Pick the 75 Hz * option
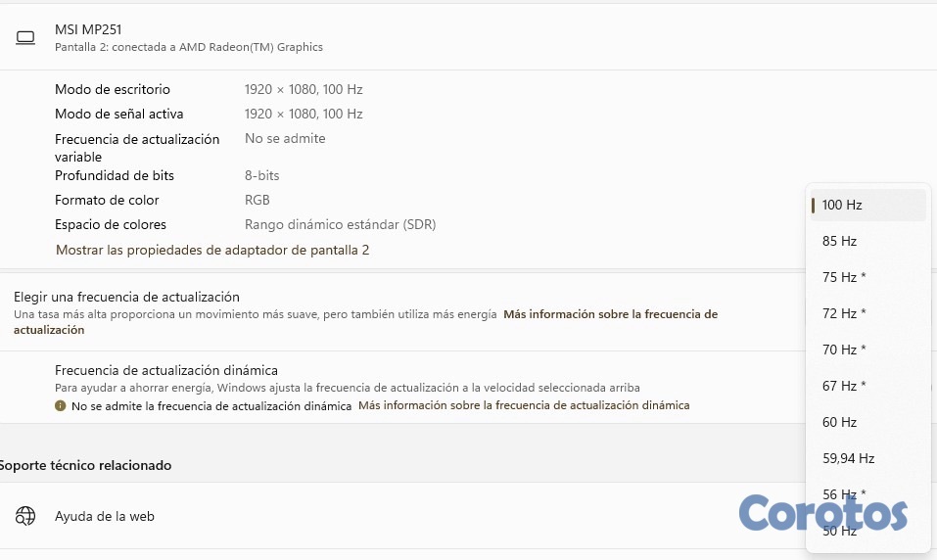 click(x=844, y=278)
